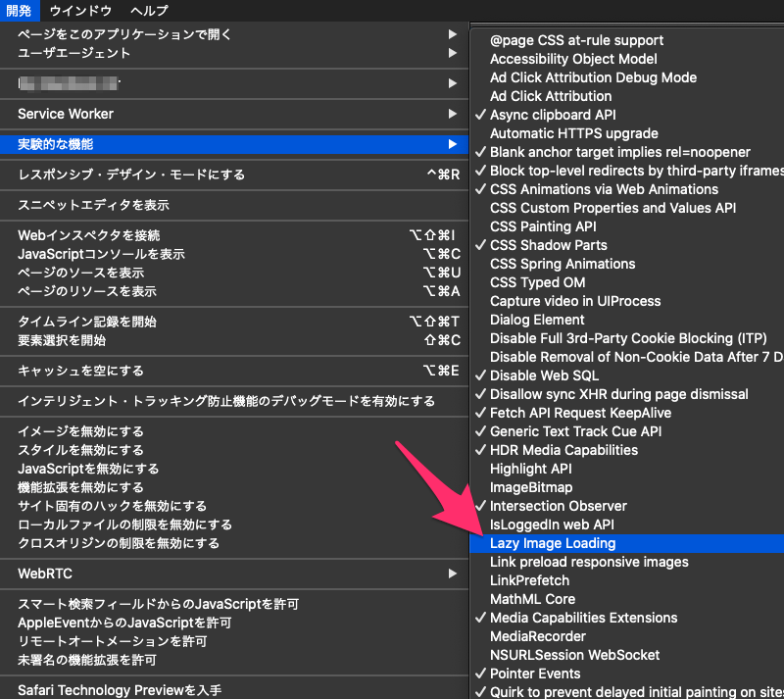Expand ページをこのアプリケーションで開く submenu

tap(234, 34)
